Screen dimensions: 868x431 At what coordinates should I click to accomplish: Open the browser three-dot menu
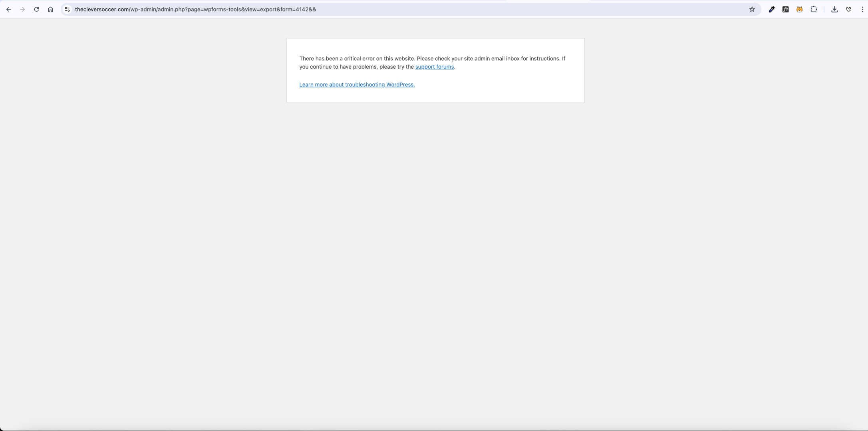coord(862,10)
